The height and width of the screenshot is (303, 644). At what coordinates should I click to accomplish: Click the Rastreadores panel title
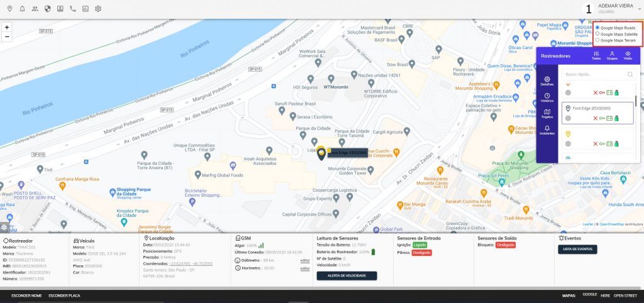(x=556, y=56)
